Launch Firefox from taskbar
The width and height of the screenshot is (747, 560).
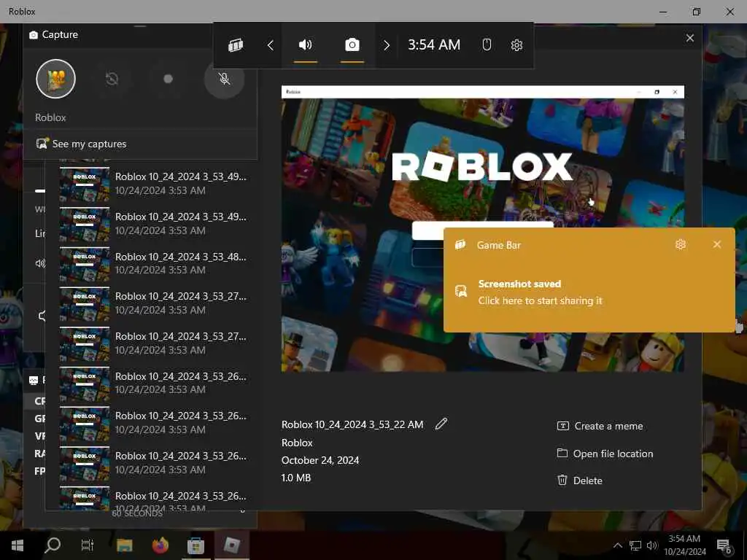click(x=160, y=545)
